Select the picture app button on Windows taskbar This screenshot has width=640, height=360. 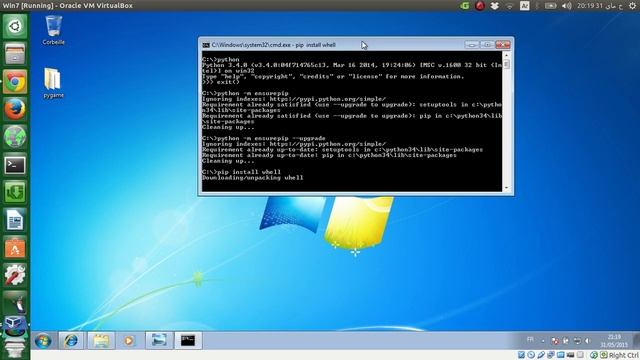(159, 340)
